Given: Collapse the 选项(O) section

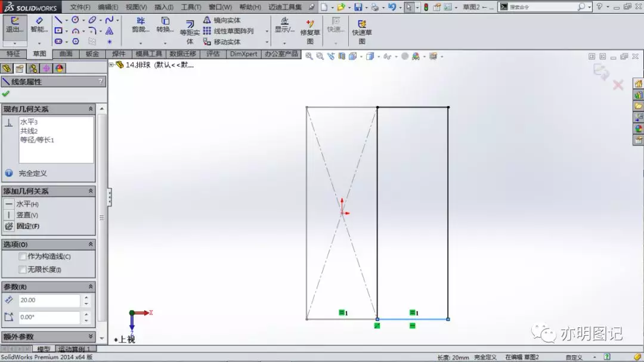Looking at the screenshot, I should pos(91,244).
